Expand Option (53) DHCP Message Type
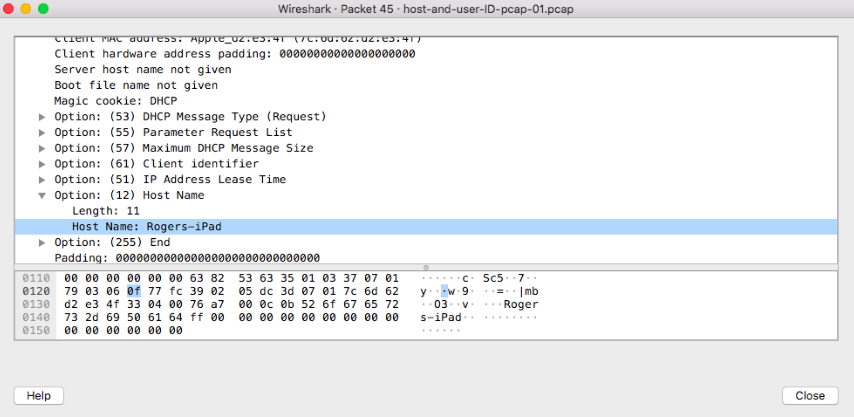 (42, 117)
